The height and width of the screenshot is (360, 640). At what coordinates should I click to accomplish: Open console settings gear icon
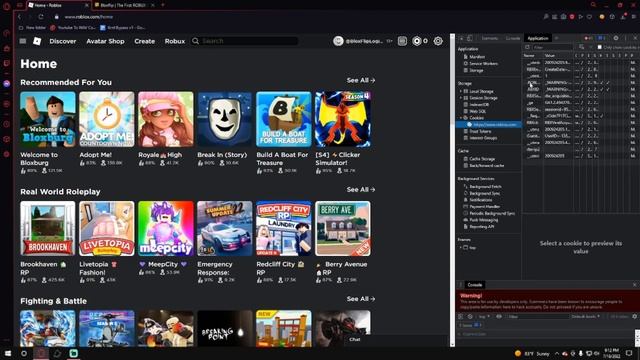[634, 316]
